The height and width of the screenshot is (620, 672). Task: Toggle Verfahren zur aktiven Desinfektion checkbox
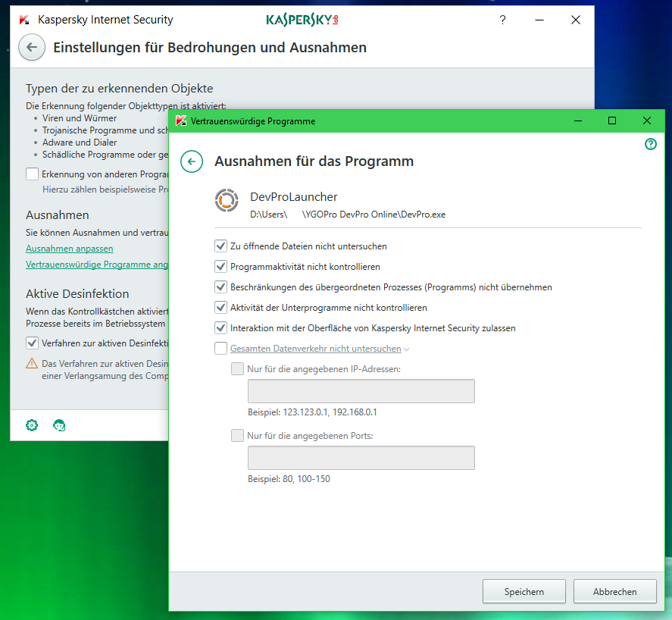point(32,343)
